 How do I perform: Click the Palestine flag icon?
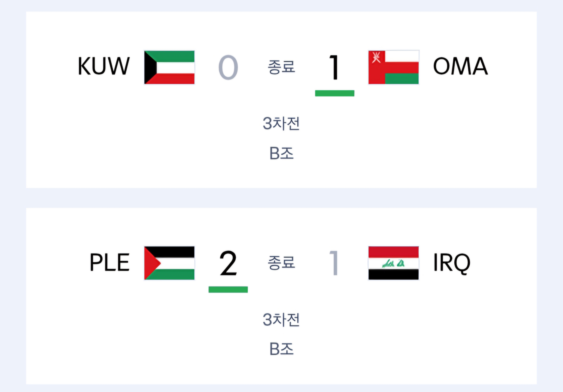[169, 263]
